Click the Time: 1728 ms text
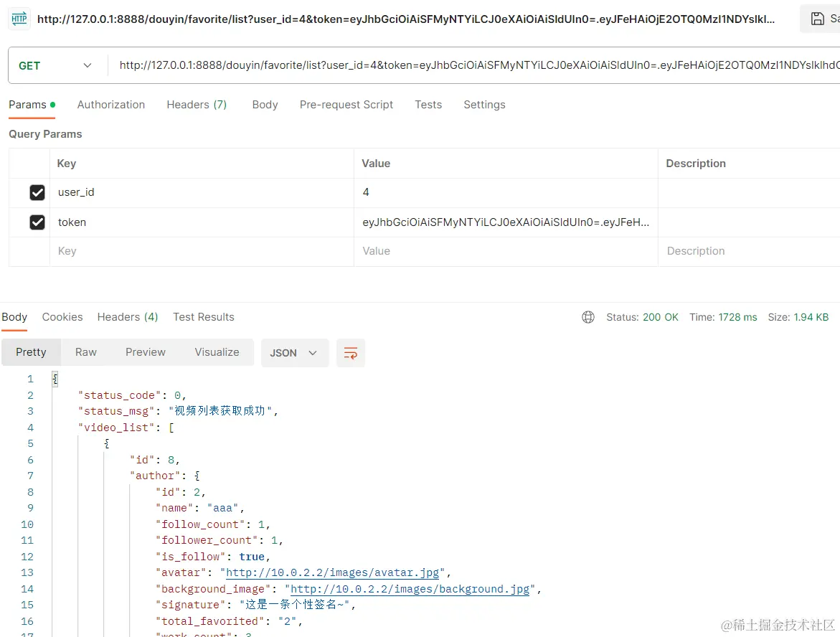 coord(723,317)
